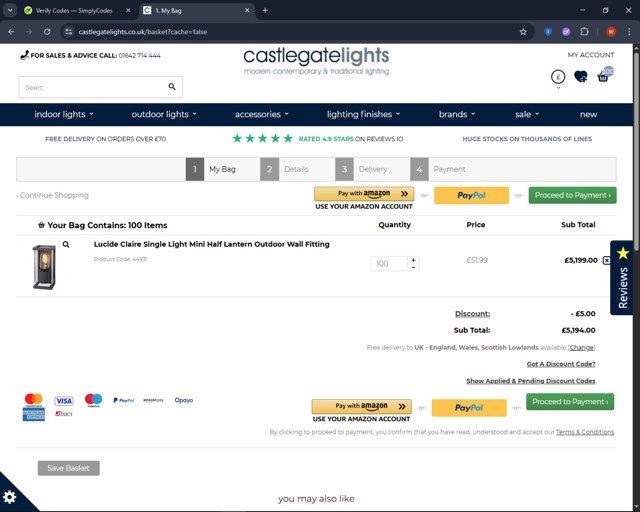
Task: Expand the brands menu
Action: (x=457, y=114)
